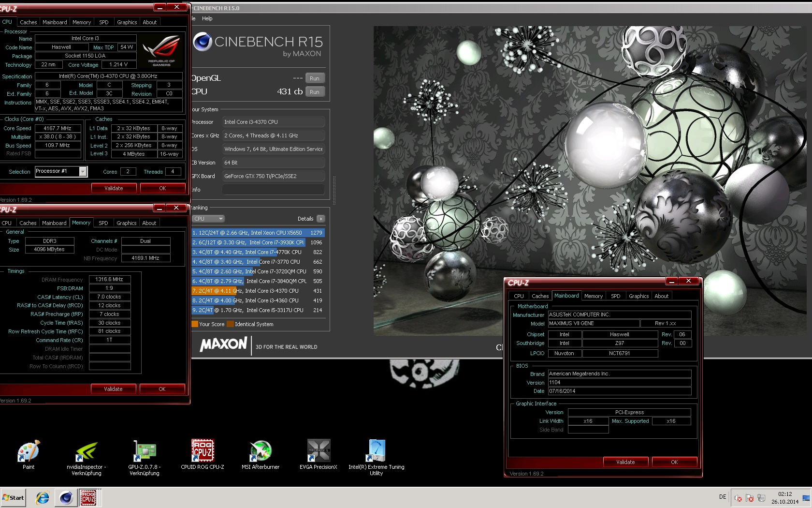This screenshot has height=508, width=812.
Task: Click the Threads value field in CPU-Z
Action: [173, 171]
